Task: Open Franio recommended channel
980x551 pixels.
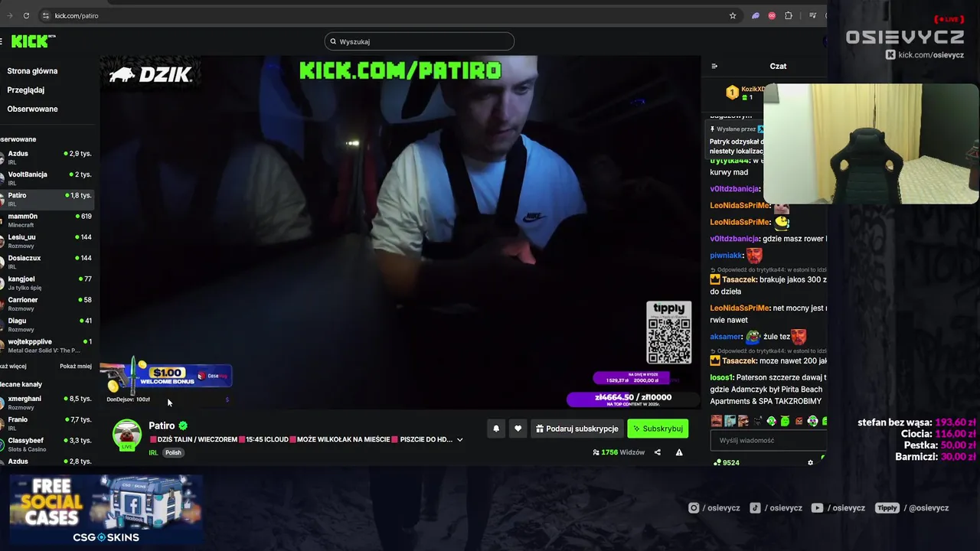Action: [x=46, y=422]
